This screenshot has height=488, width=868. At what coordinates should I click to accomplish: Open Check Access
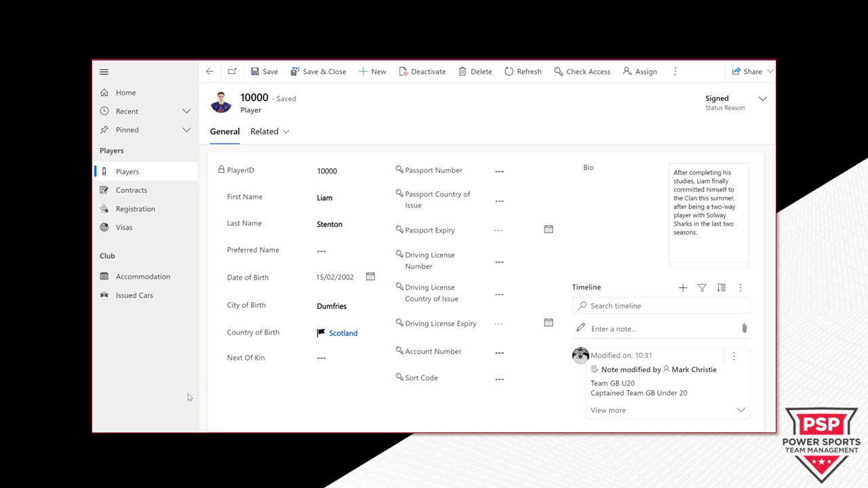tap(582, 71)
